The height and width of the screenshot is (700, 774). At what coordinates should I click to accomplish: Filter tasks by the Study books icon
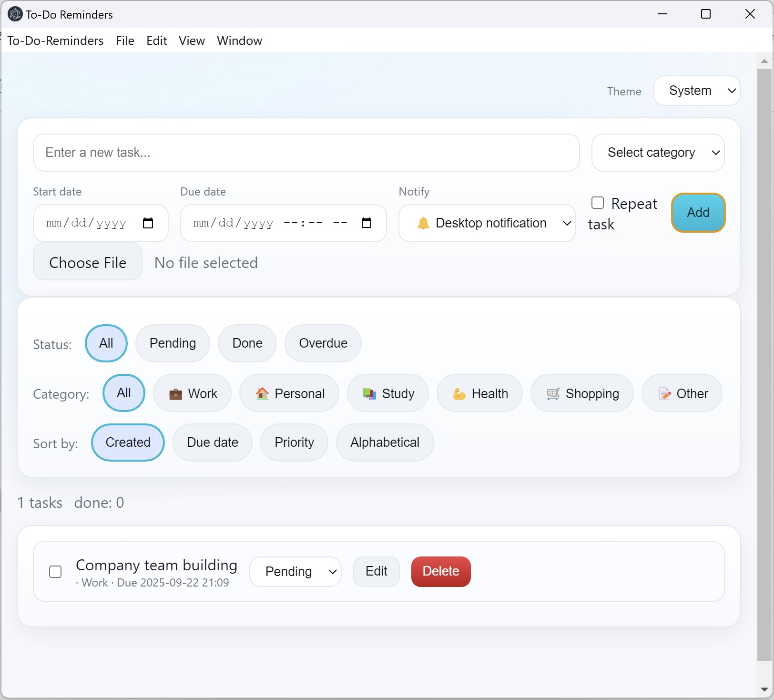pos(388,393)
